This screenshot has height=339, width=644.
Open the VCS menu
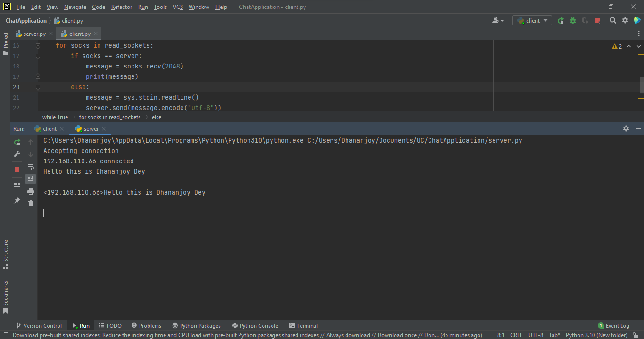click(x=178, y=7)
